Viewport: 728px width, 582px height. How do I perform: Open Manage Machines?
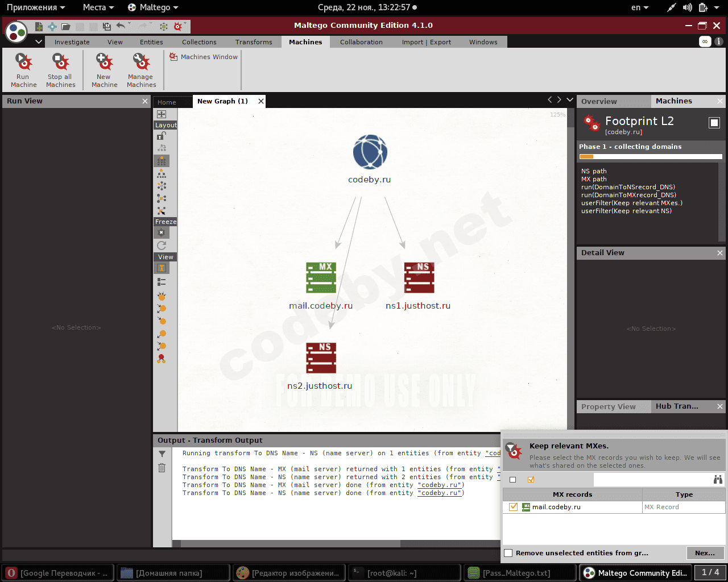tap(141, 70)
